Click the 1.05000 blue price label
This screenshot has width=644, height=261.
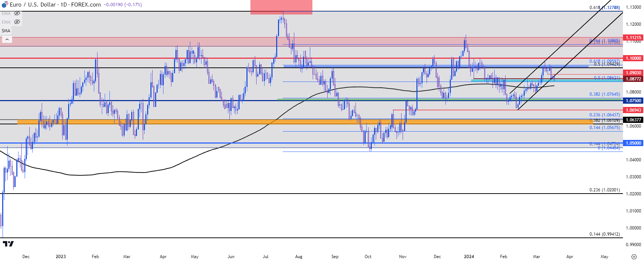coord(633,143)
